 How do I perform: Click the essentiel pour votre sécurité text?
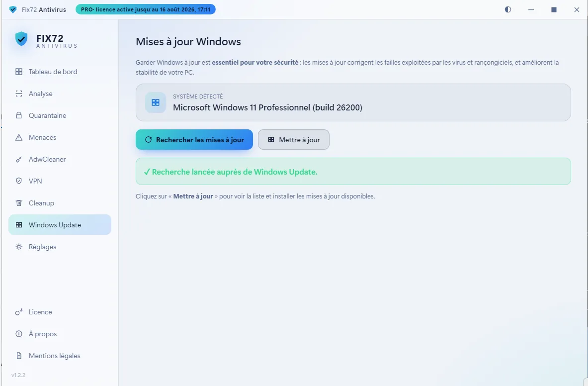[255, 62]
